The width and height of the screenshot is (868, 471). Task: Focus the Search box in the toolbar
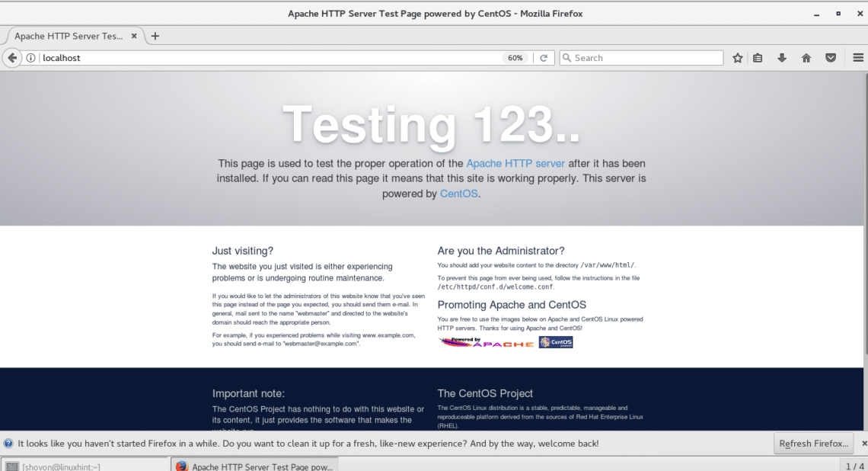point(641,58)
